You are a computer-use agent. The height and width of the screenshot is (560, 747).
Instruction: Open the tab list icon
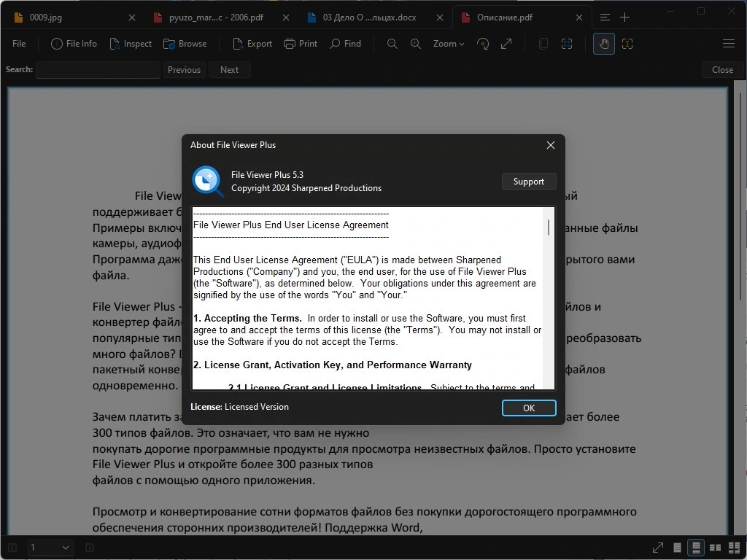tap(605, 17)
